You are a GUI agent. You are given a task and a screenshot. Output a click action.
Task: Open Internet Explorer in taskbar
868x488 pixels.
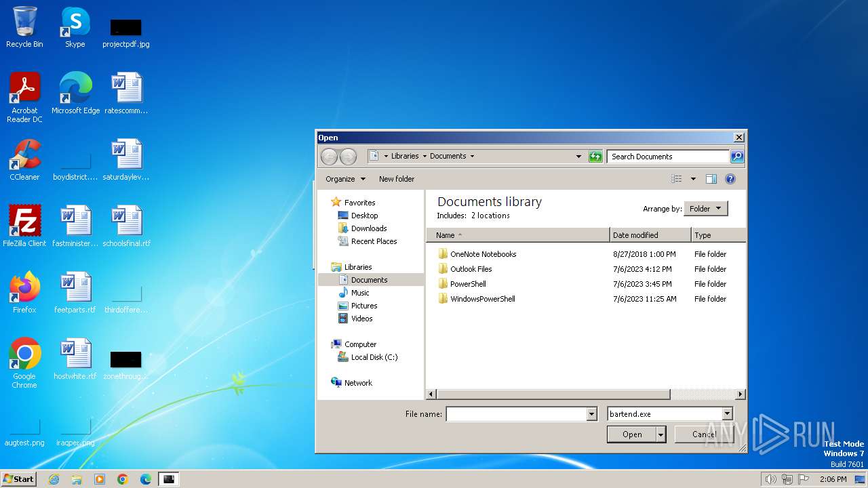[54, 479]
